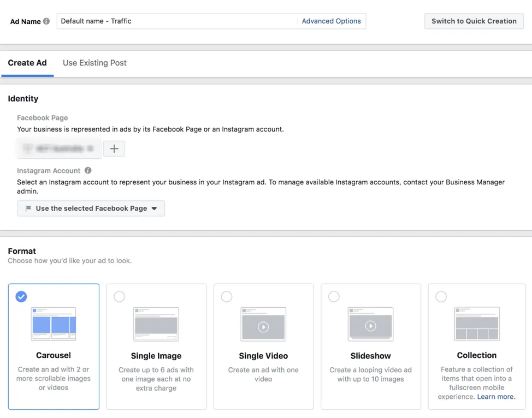
Task: Click the Carousel format preview thumbnail
Action: point(53,324)
